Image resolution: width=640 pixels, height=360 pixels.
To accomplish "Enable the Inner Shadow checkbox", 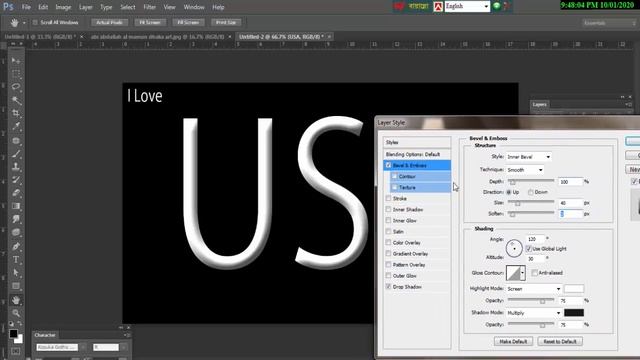I will 388,209.
